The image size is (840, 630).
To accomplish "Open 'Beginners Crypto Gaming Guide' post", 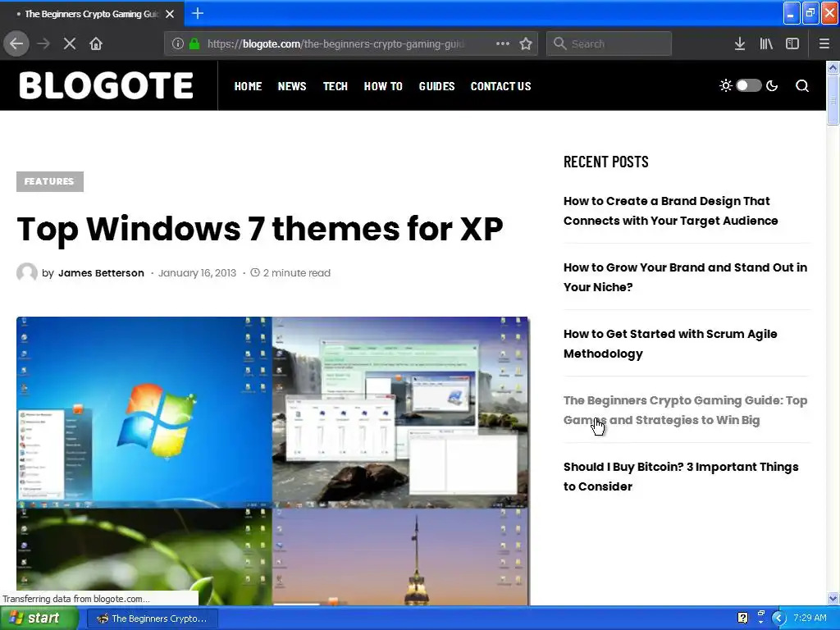I will click(685, 410).
